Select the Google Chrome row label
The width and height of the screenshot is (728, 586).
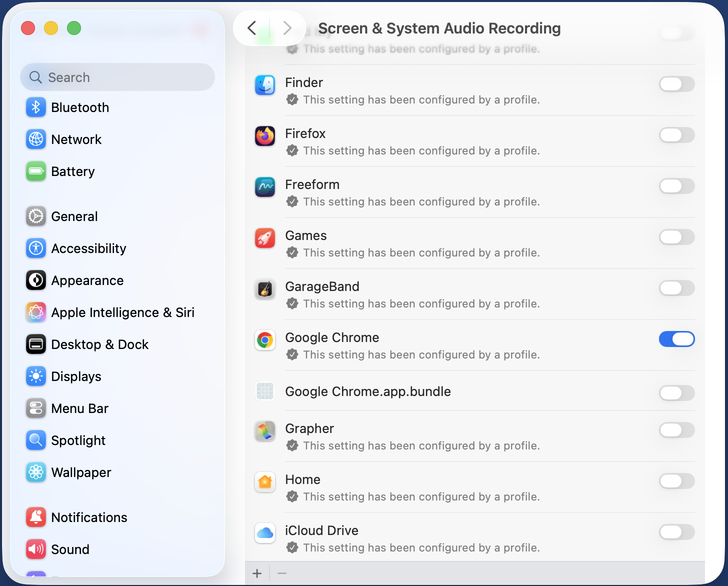[332, 337]
